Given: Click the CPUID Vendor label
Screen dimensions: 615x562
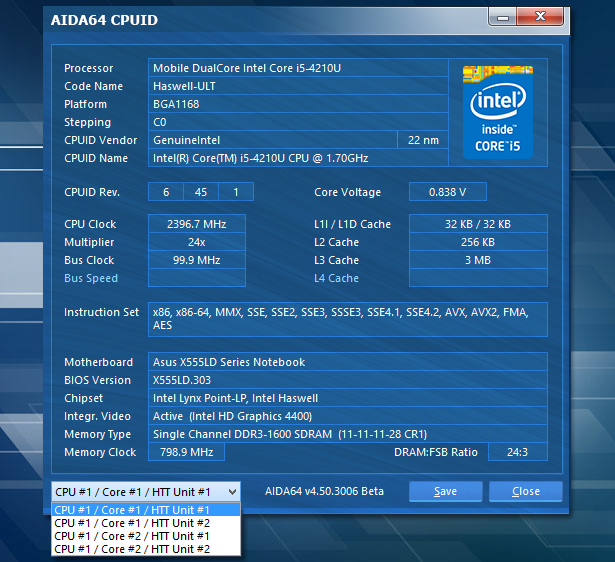Looking at the screenshot, I should click(101, 140).
